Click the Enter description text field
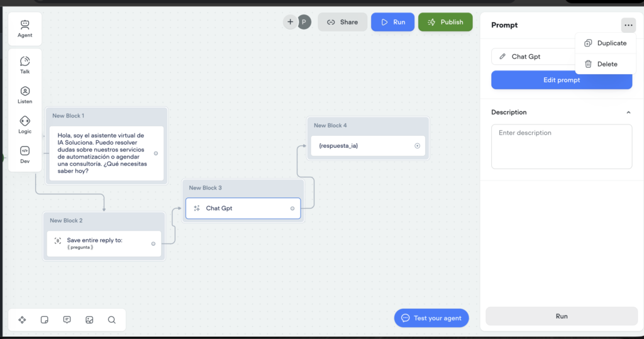This screenshot has width=644, height=339. (562, 146)
